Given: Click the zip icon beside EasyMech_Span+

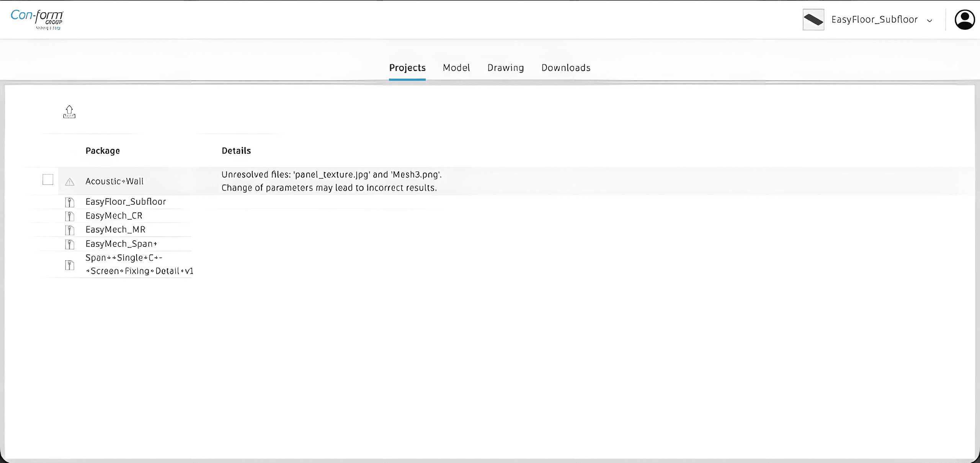Looking at the screenshot, I should [70, 244].
